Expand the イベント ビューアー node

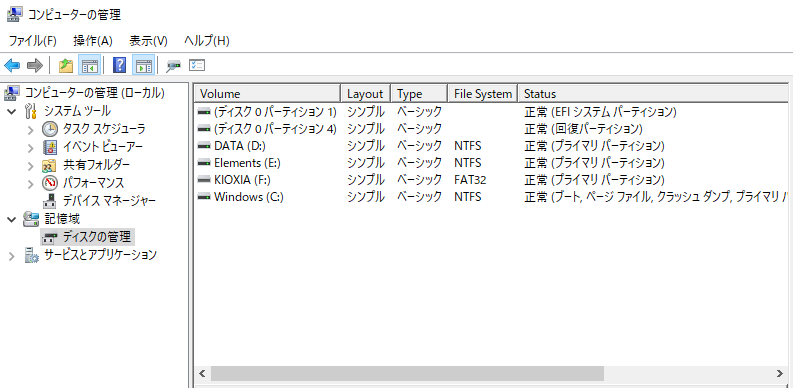[30, 148]
